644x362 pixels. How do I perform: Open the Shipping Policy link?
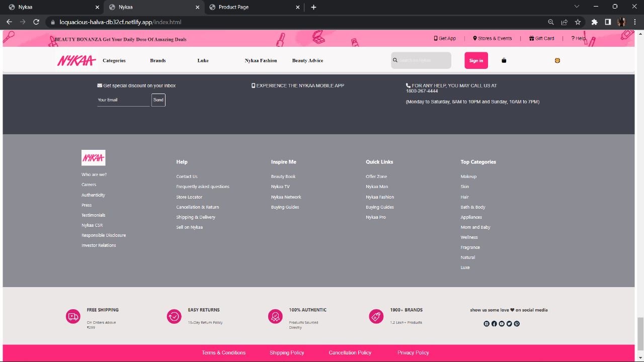287,352
